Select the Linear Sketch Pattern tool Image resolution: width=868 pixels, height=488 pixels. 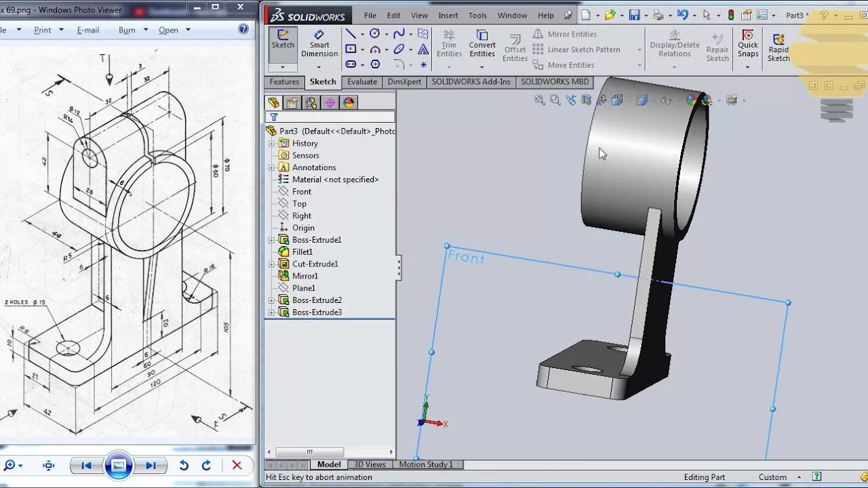click(x=585, y=49)
